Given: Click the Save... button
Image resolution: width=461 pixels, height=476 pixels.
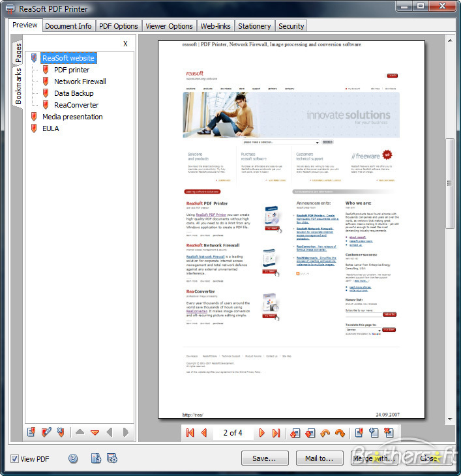Looking at the screenshot, I should pyautogui.click(x=265, y=458).
